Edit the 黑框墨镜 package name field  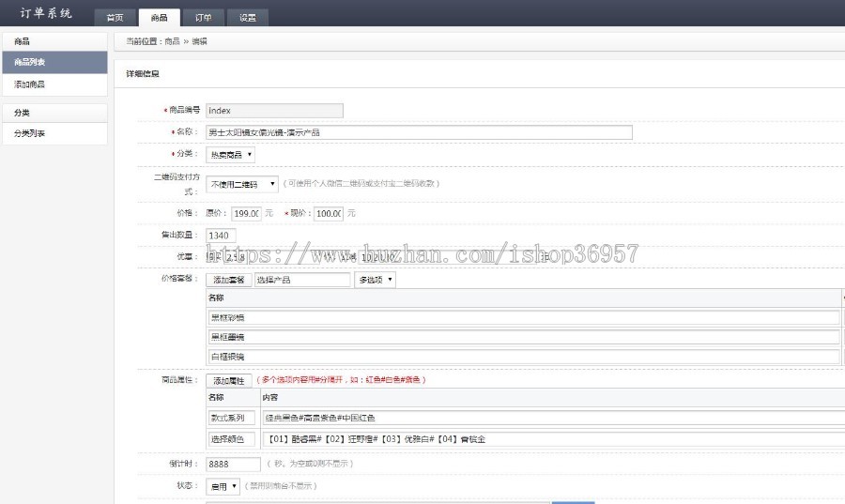click(x=524, y=337)
